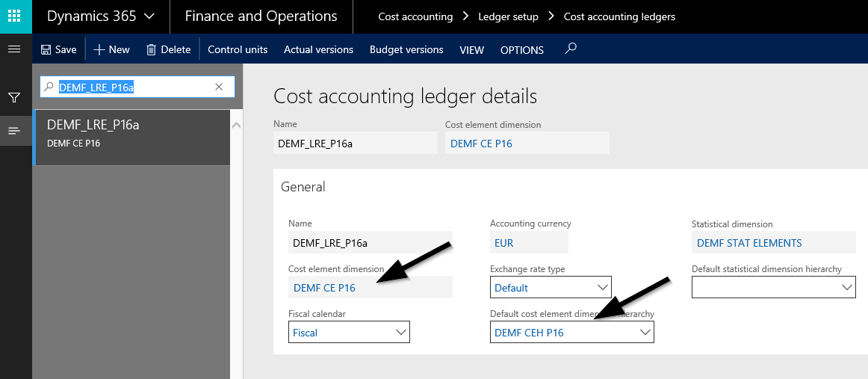Viewport: 868px width, 379px height.
Task: Switch to the OPTIONS tab
Action: [x=521, y=50]
